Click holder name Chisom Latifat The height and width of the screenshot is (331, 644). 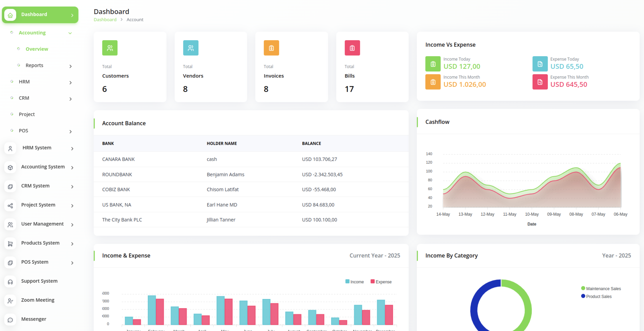(x=223, y=189)
